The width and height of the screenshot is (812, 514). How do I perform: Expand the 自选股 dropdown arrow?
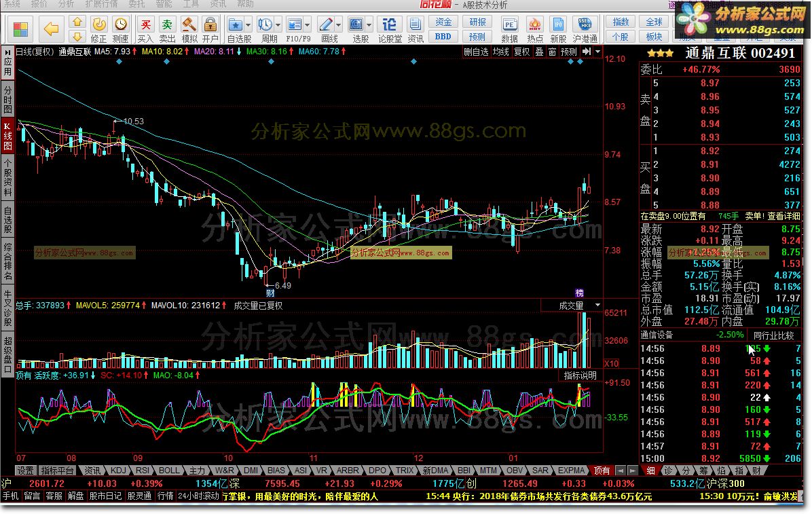pyautogui.click(x=248, y=25)
